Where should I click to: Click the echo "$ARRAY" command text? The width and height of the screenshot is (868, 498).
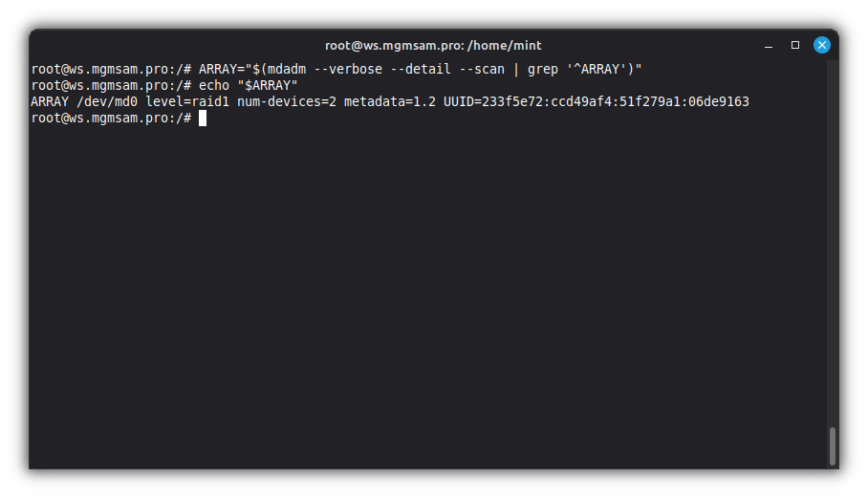click(x=249, y=85)
